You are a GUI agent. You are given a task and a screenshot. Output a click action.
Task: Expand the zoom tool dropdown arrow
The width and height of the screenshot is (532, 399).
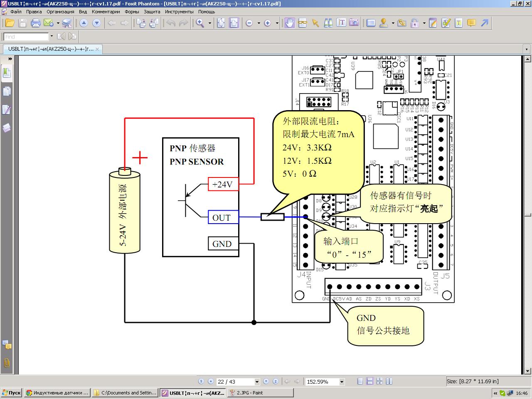pyautogui.click(x=210, y=23)
